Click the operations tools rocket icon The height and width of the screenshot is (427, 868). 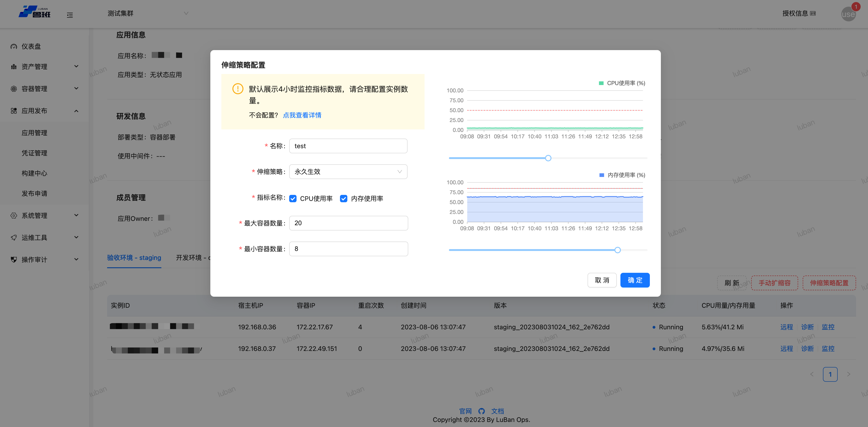tap(14, 237)
